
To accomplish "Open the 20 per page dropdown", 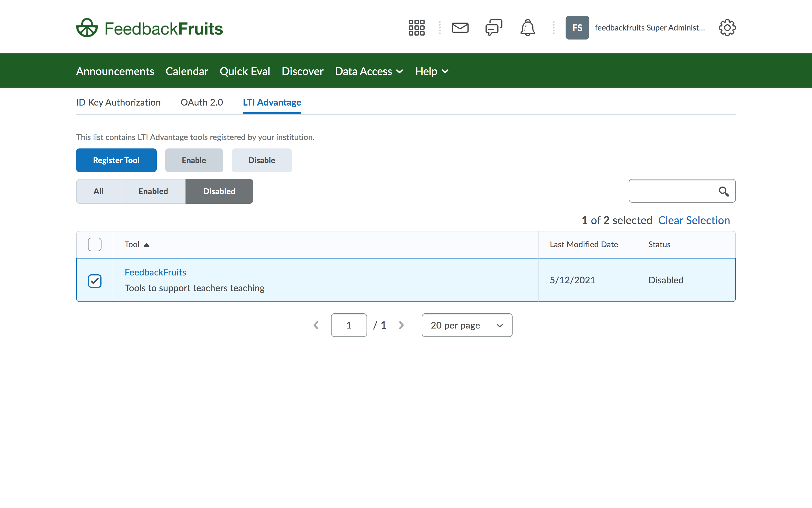I will (467, 325).
